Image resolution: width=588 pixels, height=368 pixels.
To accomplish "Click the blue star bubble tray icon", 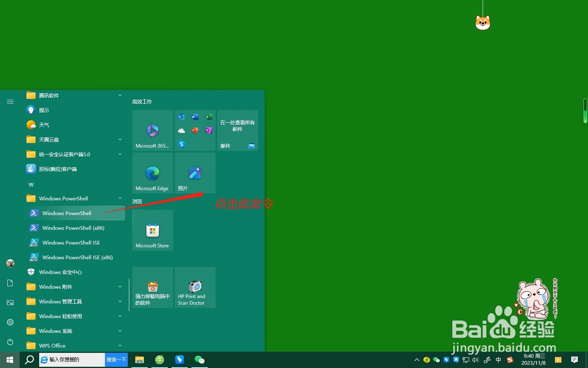I will (x=456, y=360).
